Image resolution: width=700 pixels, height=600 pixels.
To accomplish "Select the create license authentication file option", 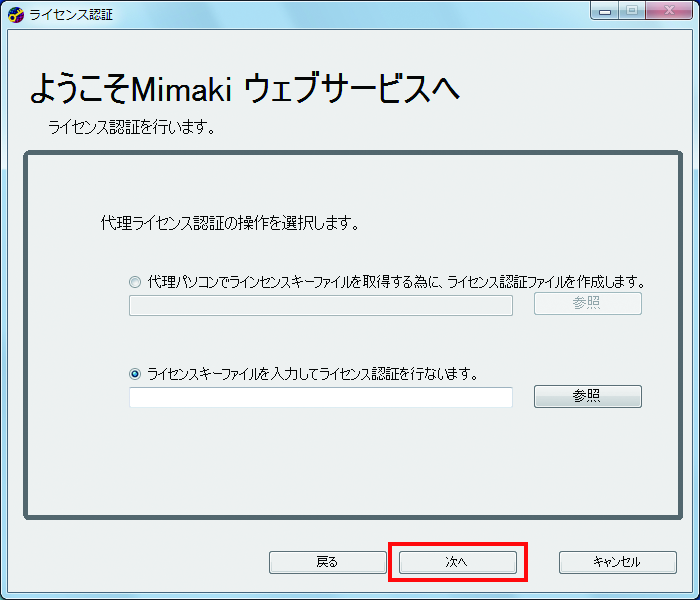I will [135, 282].
